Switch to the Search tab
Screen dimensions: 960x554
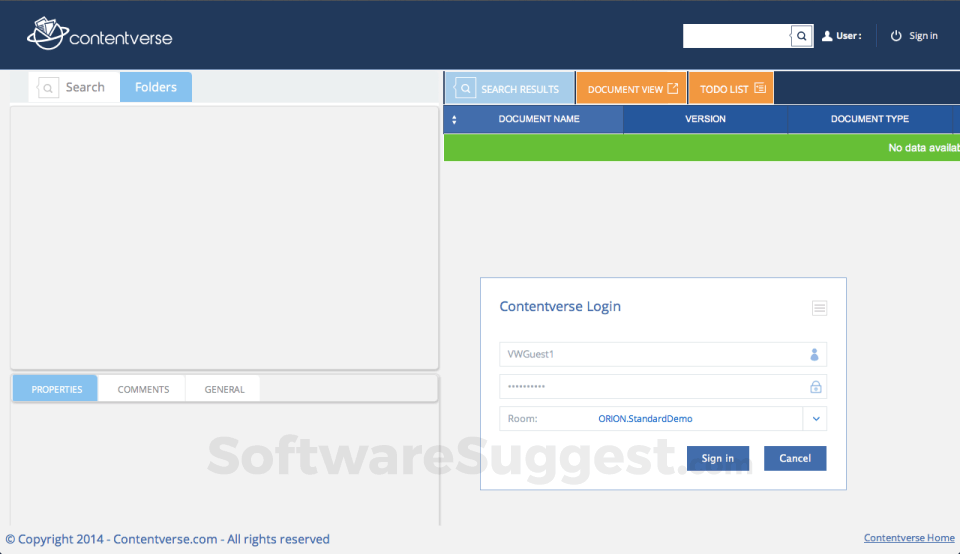click(74, 87)
